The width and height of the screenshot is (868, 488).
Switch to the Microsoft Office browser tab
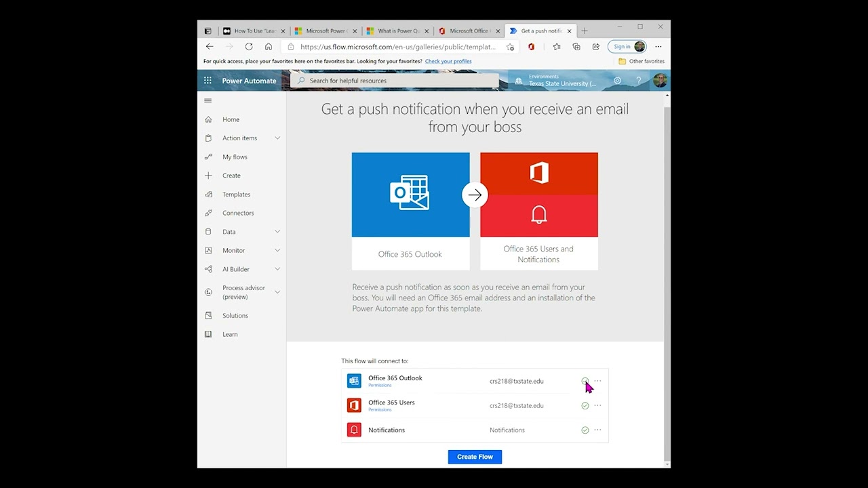469,30
